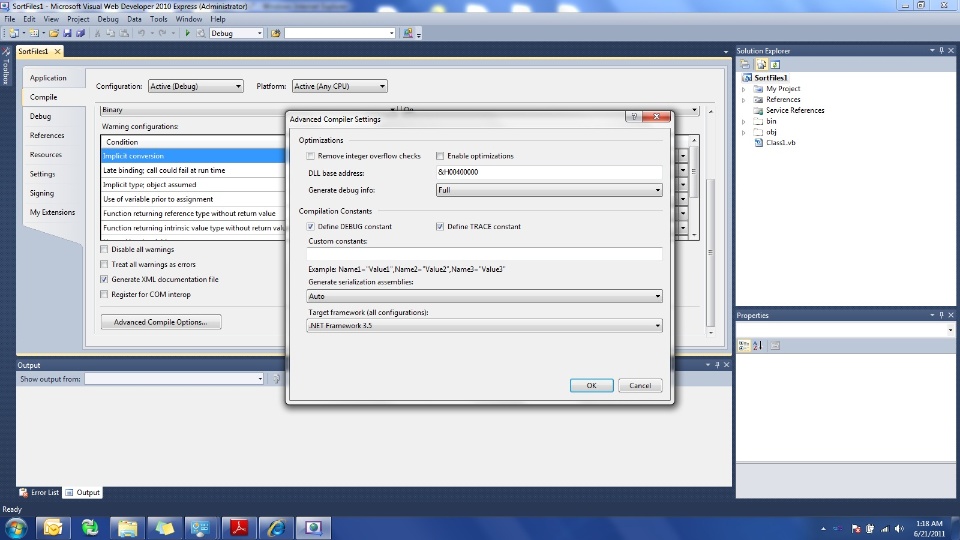Click the Redo toolbar icon
This screenshot has height=540, width=960.
pyautogui.click(x=162, y=33)
